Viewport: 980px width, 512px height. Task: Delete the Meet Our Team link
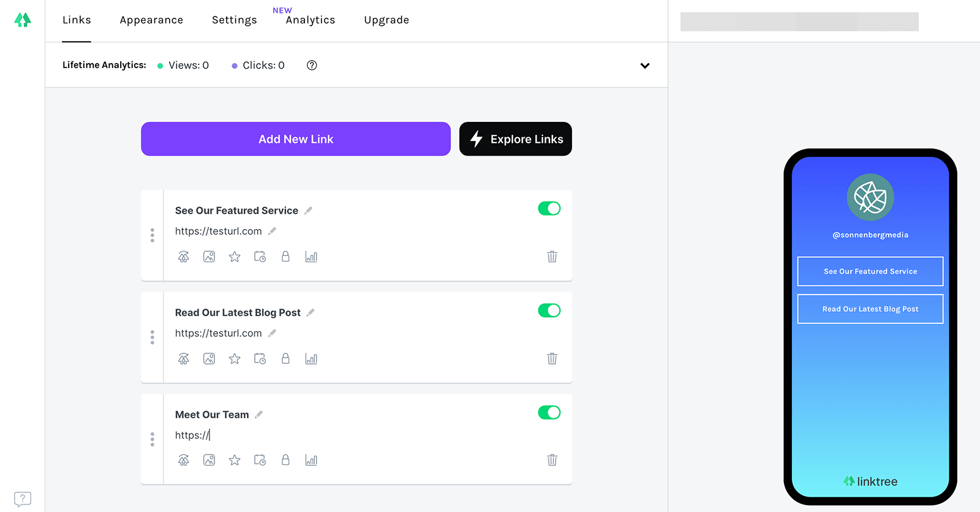click(x=552, y=460)
